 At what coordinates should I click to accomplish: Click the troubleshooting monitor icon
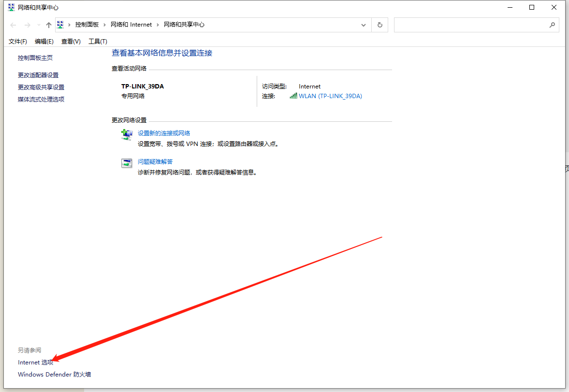click(126, 163)
